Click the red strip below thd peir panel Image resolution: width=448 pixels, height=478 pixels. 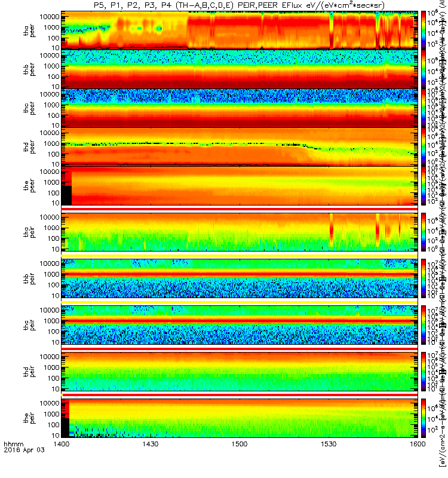tap(240, 395)
